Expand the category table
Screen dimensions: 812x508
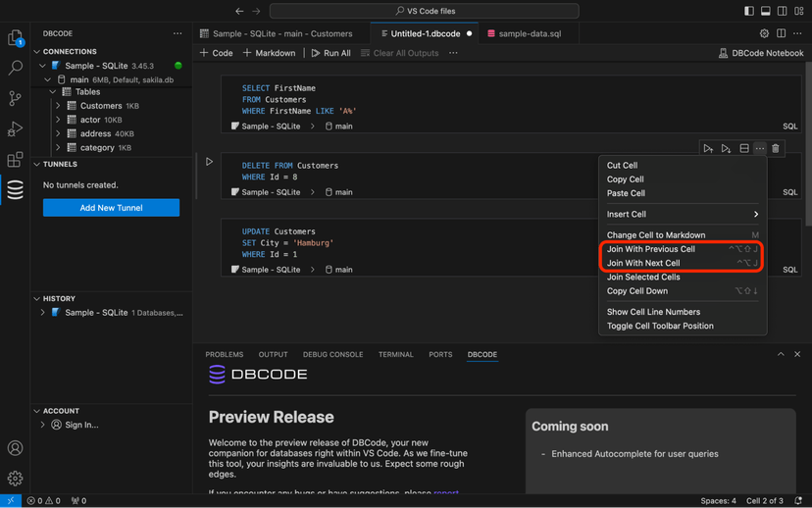58,147
